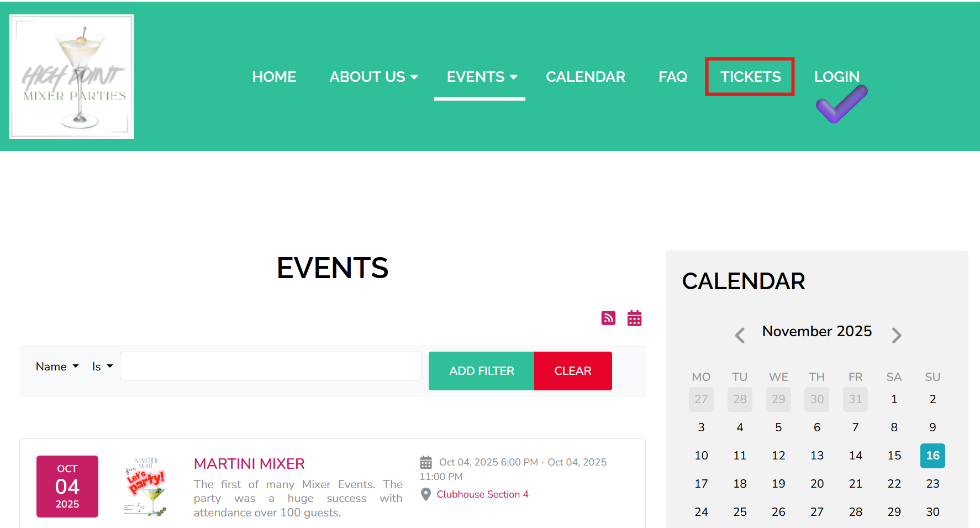Advance calendar to next month
The image size is (980, 528).
coord(896,335)
